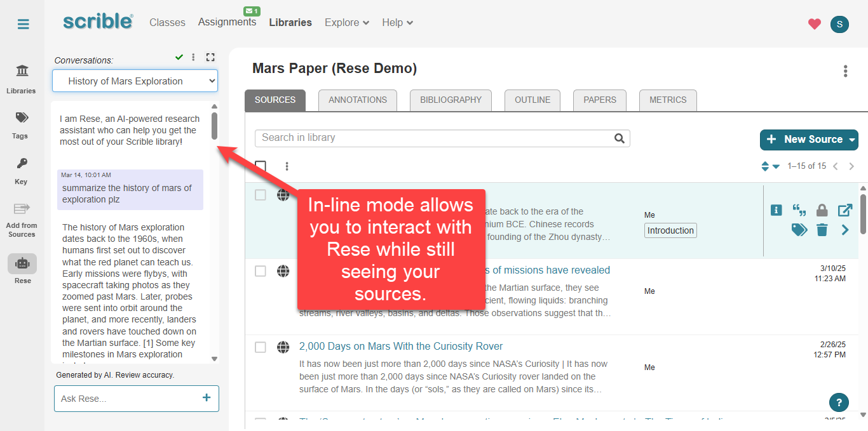Click the search magnifier icon

[x=620, y=138]
